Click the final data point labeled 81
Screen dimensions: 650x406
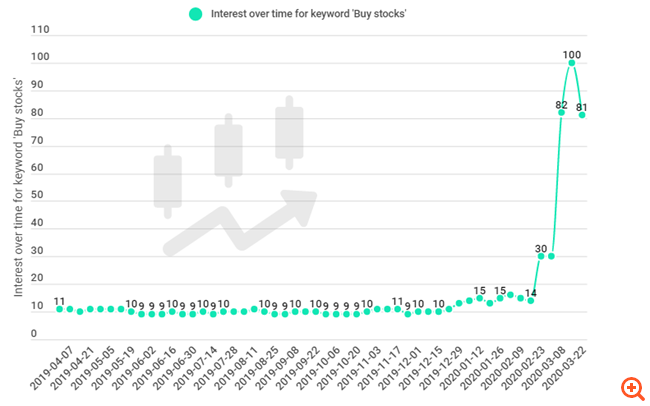point(582,115)
